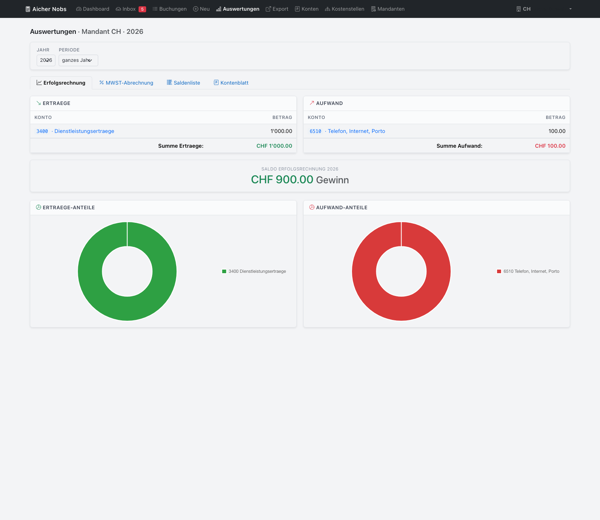The image size is (600, 520).
Task: Create new entry via Neu
Action: click(201, 9)
